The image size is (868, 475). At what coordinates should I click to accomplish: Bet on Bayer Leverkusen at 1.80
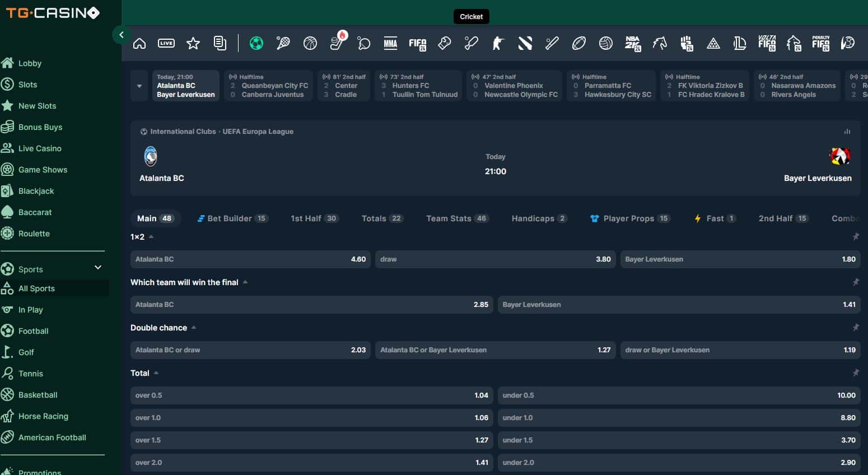[740, 259]
